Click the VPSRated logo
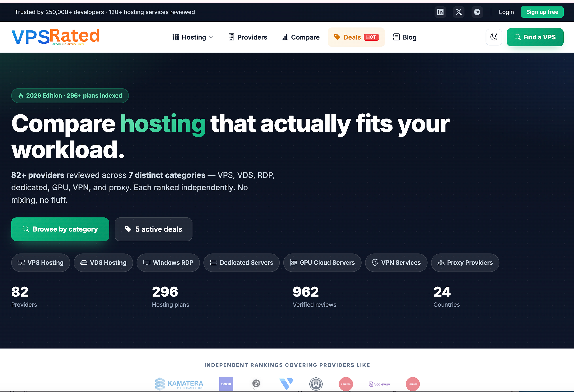The height and width of the screenshot is (392, 574). 56,37
